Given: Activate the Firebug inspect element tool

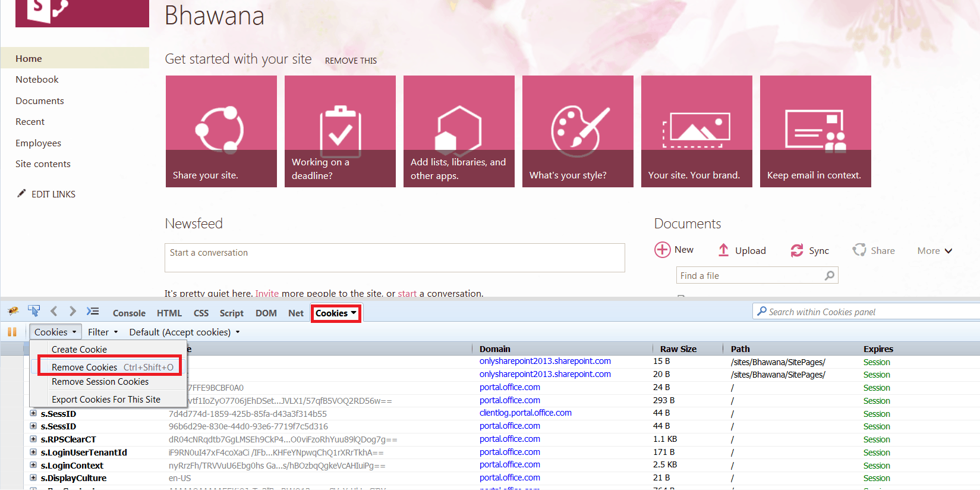Looking at the screenshot, I should coord(34,311).
